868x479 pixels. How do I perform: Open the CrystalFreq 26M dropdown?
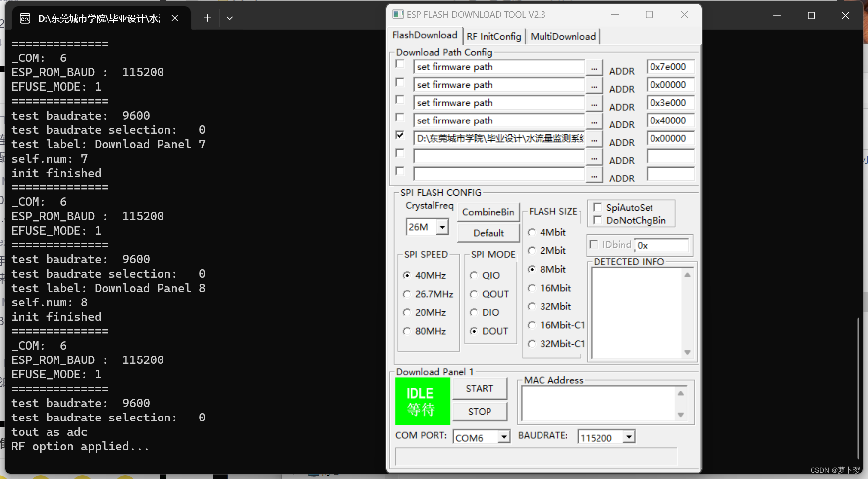(x=442, y=227)
